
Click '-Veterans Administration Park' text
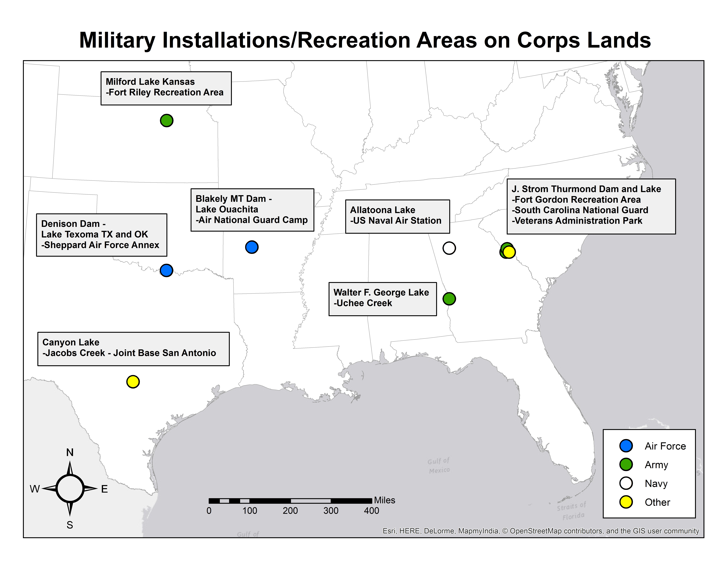577,221
